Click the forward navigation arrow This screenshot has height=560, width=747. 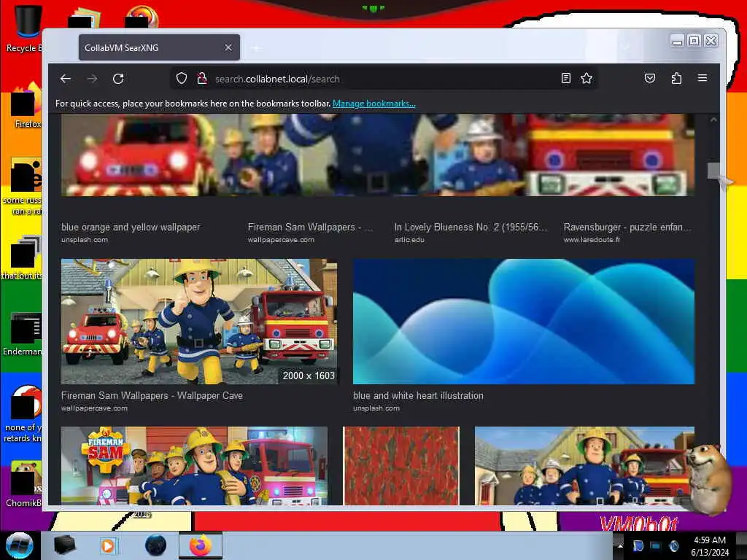92,79
